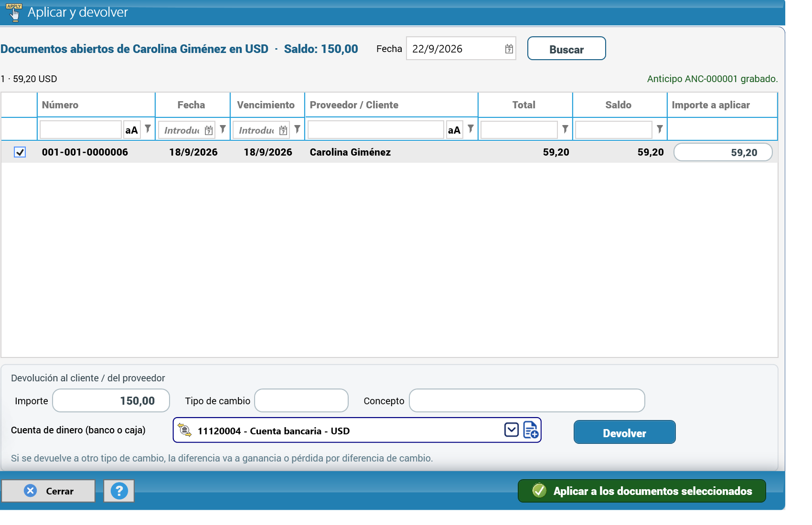Sort by the Vencimiento column header
This screenshot has width=812, height=525.
pyautogui.click(x=267, y=105)
